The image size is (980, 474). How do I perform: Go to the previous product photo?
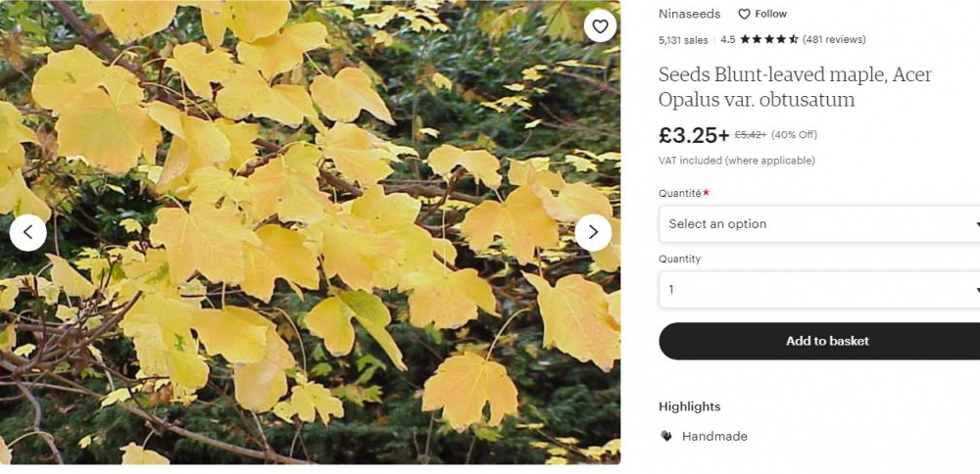click(28, 233)
